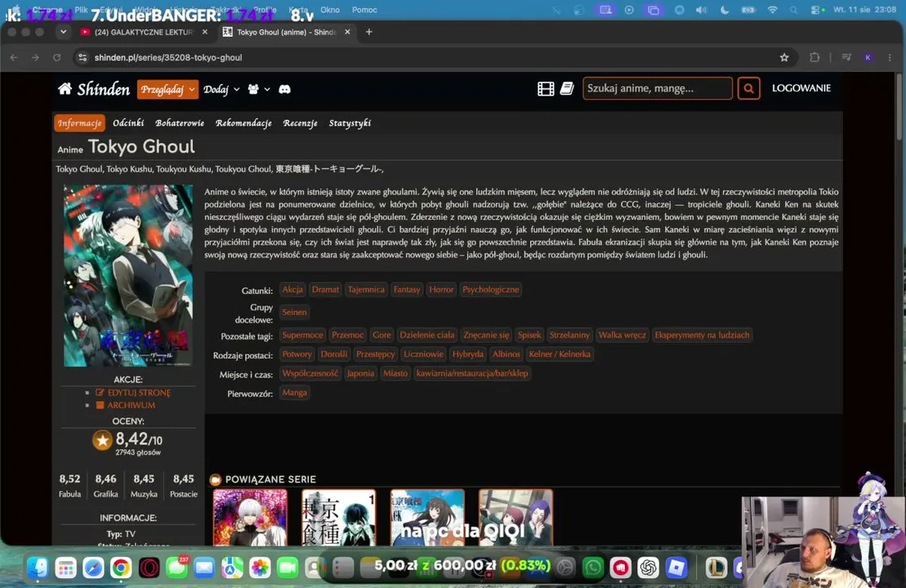
Task: Switch to the Odcinki tab
Action: pos(128,123)
